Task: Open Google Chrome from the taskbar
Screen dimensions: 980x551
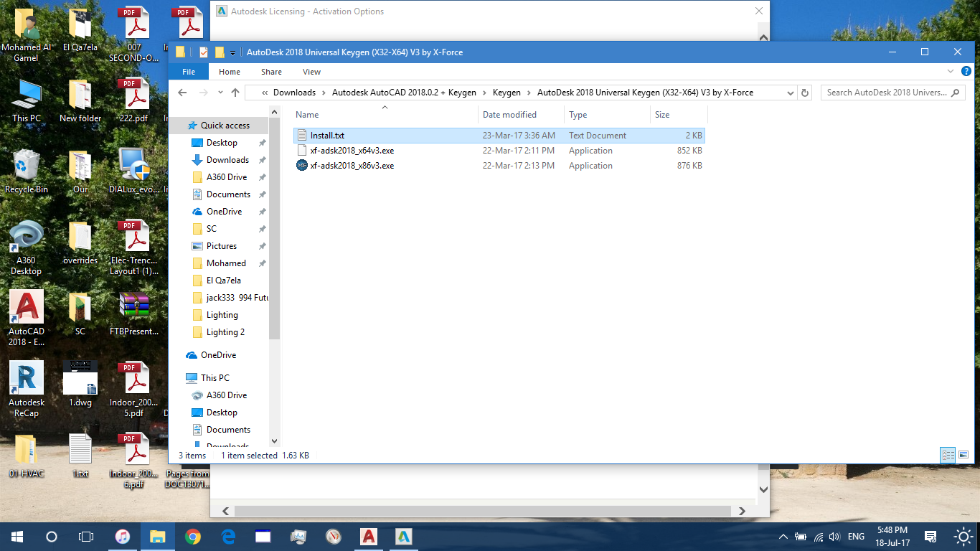Action: (192, 536)
